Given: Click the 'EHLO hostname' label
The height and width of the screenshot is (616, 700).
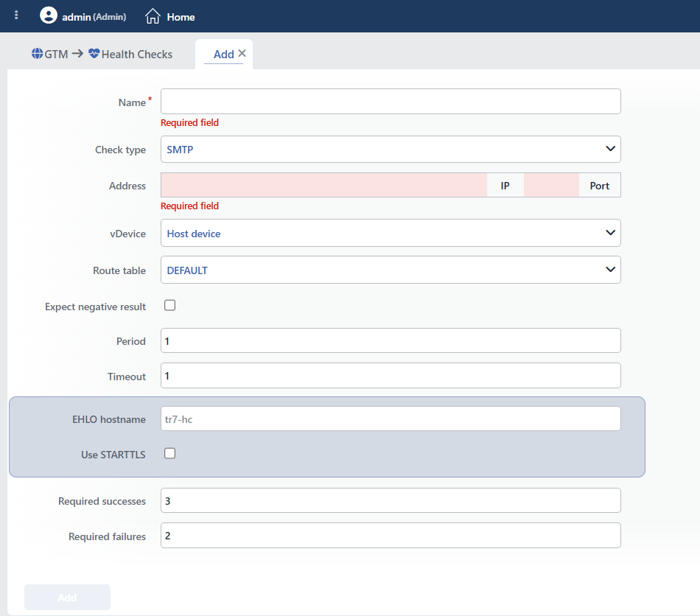Looking at the screenshot, I should pyautogui.click(x=109, y=419).
